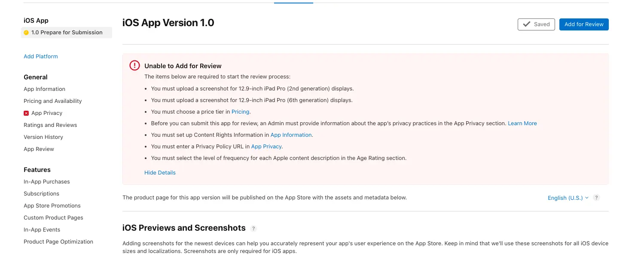Click the help icon beside language selector
Image resolution: width=644 pixels, height=262 pixels.
tap(596, 198)
